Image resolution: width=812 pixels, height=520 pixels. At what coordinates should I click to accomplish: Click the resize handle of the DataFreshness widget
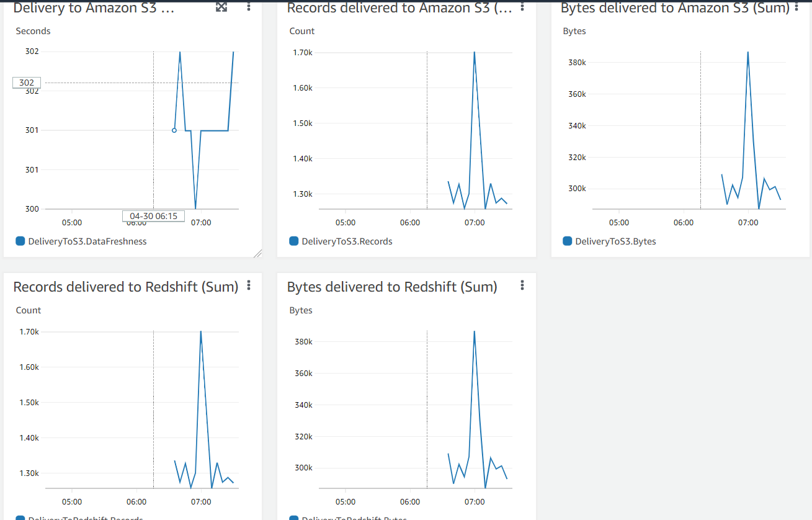pos(257,253)
